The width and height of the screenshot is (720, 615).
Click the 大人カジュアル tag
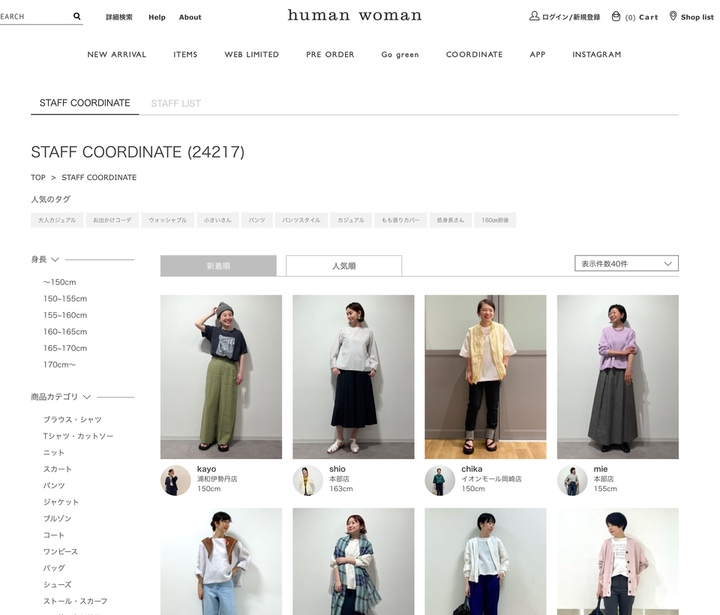(x=57, y=220)
